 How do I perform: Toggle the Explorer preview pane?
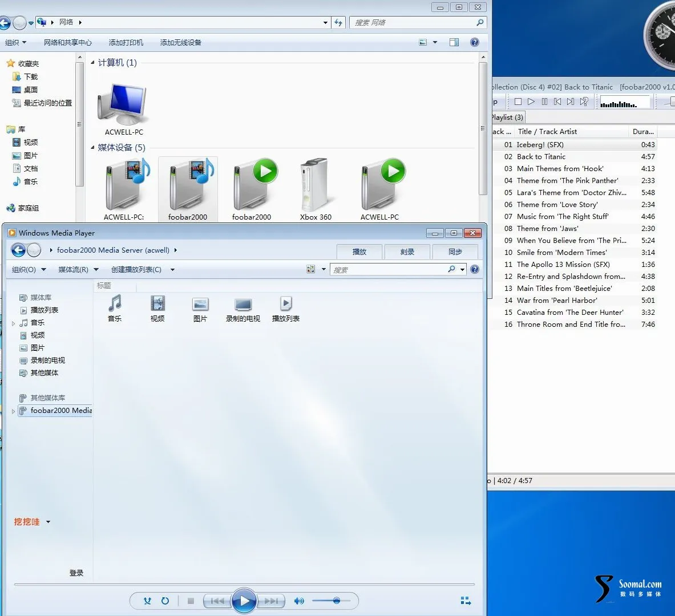coord(454,42)
